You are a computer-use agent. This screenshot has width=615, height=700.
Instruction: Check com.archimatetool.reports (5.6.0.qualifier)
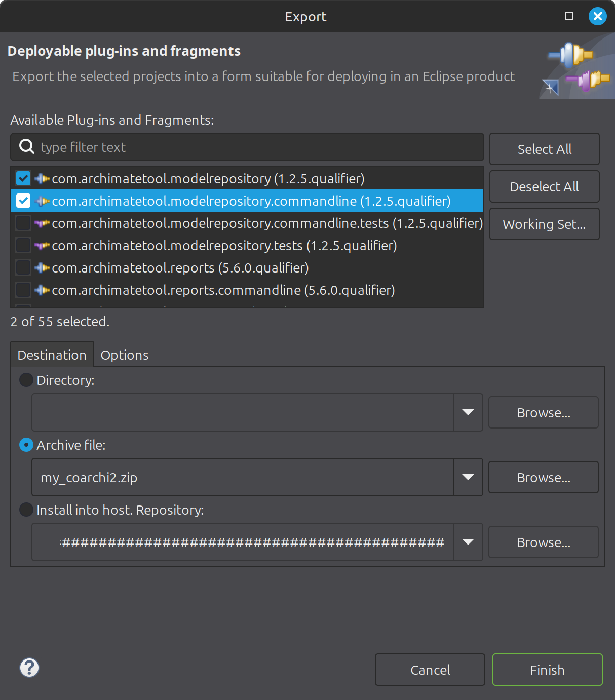[x=23, y=268]
